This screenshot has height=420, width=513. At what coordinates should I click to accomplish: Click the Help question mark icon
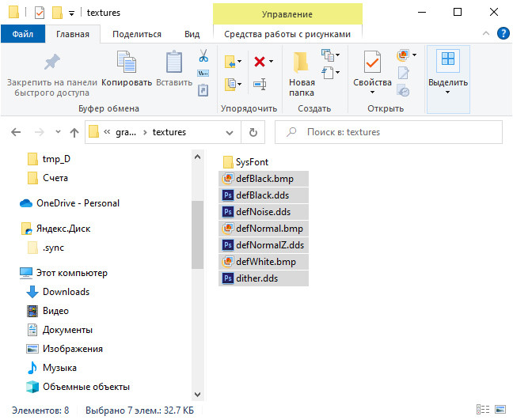point(503,34)
